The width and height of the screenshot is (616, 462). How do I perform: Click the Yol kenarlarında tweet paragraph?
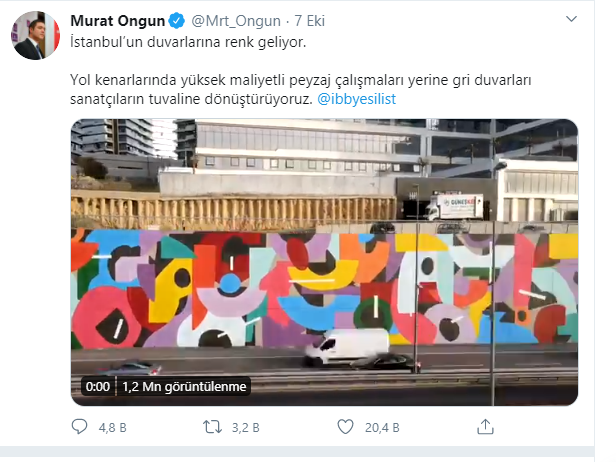tap(301, 90)
